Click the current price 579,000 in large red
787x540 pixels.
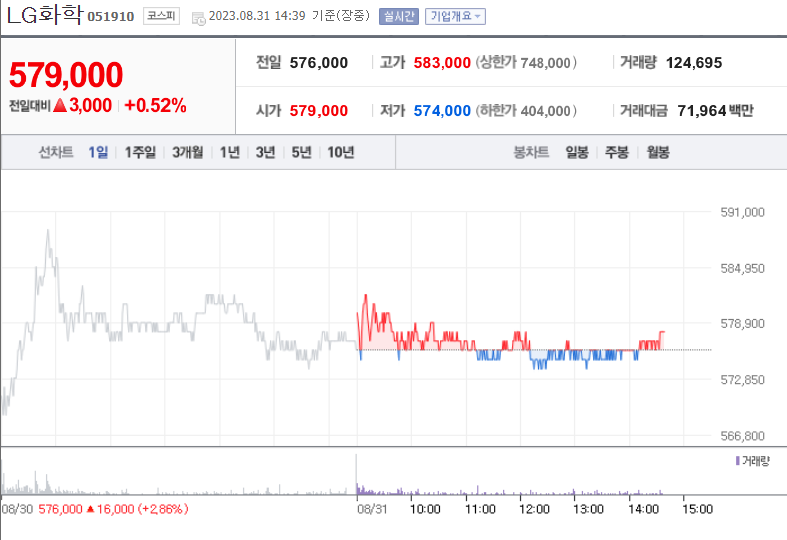[x=66, y=75]
